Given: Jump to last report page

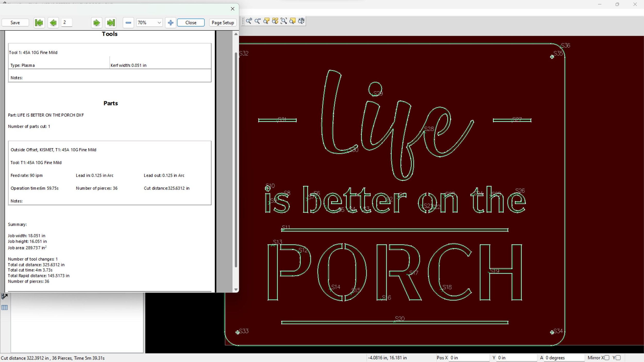Looking at the screenshot, I should pyautogui.click(x=111, y=23).
